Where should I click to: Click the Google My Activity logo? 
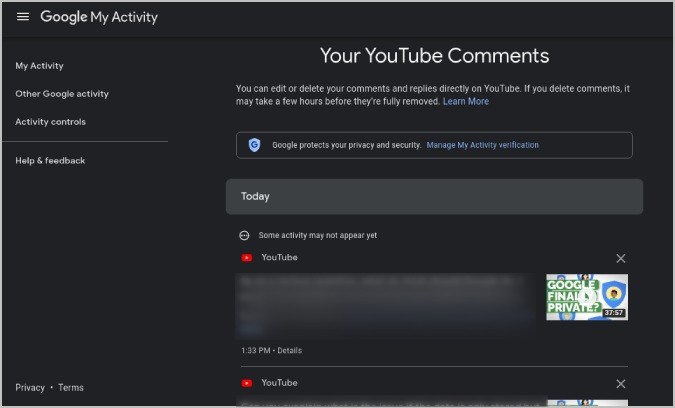click(99, 17)
